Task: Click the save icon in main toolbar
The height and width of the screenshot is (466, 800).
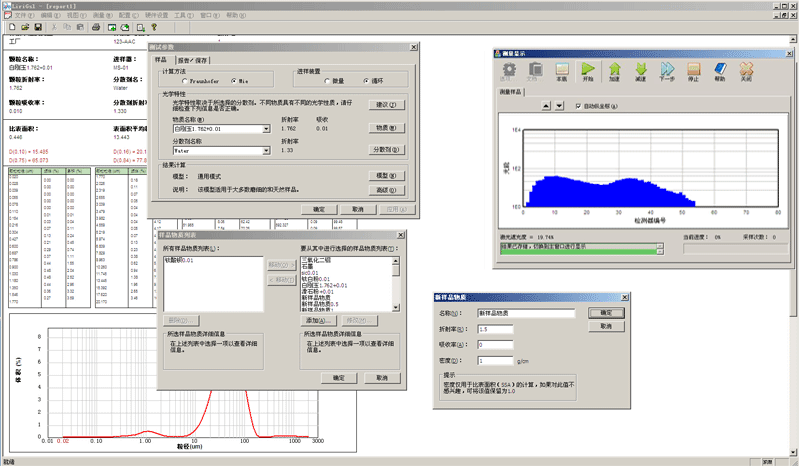Action: (37, 27)
